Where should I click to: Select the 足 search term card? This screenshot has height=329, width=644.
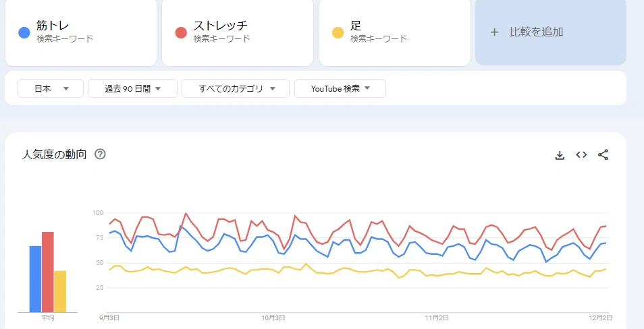point(395,32)
